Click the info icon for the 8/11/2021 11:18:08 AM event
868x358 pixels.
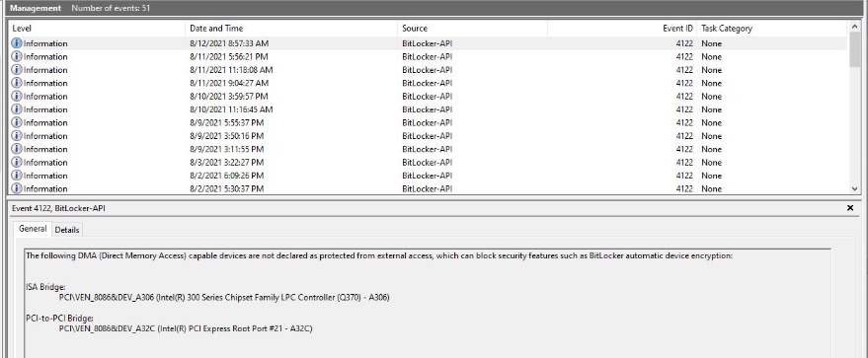coord(17,70)
